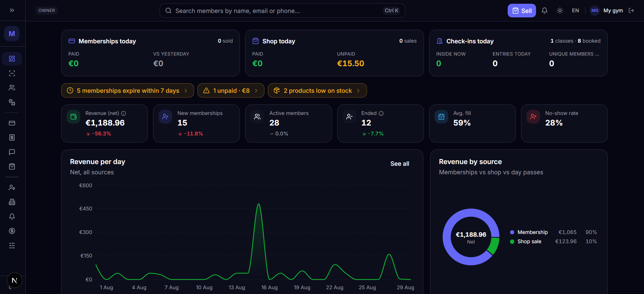Click the Sell button
The height and width of the screenshot is (294, 644).
tap(522, 11)
